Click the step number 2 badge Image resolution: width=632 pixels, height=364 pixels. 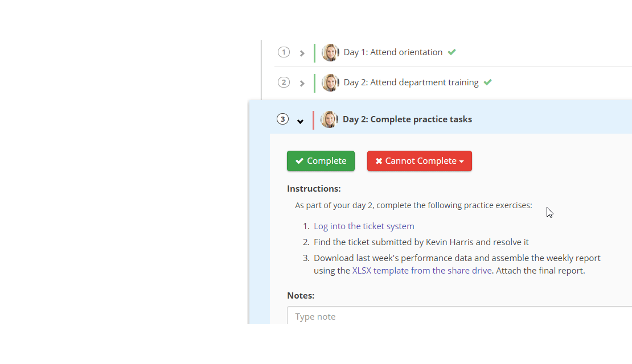click(x=284, y=82)
